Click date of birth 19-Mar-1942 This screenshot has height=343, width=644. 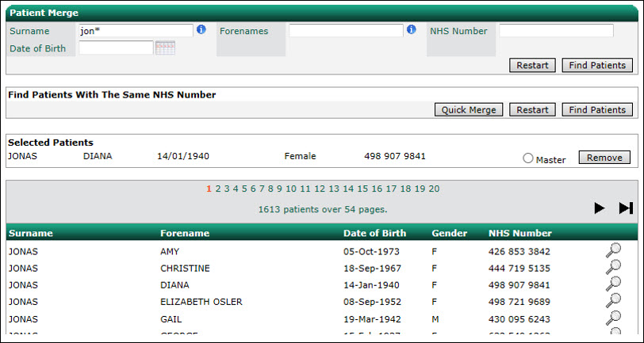click(x=372, y=319)
